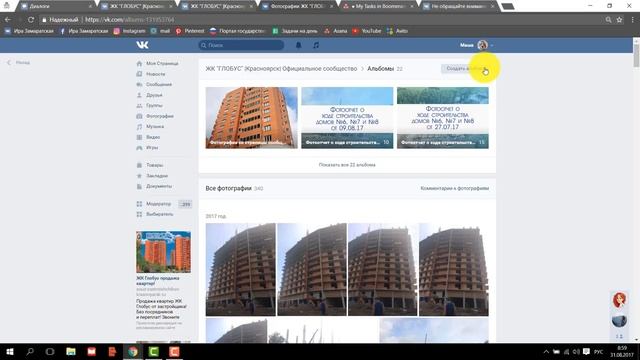640x360 pixels.
Task: Click the page vertical scrollbar thumb
Action: point(636,55)
